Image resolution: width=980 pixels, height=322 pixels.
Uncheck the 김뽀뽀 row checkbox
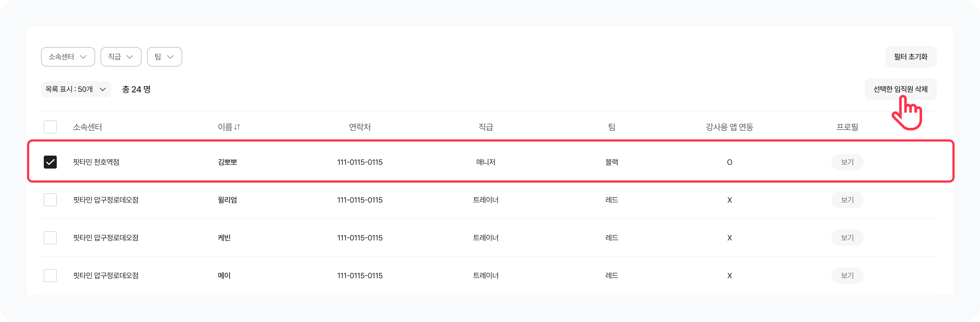(50, 162)
